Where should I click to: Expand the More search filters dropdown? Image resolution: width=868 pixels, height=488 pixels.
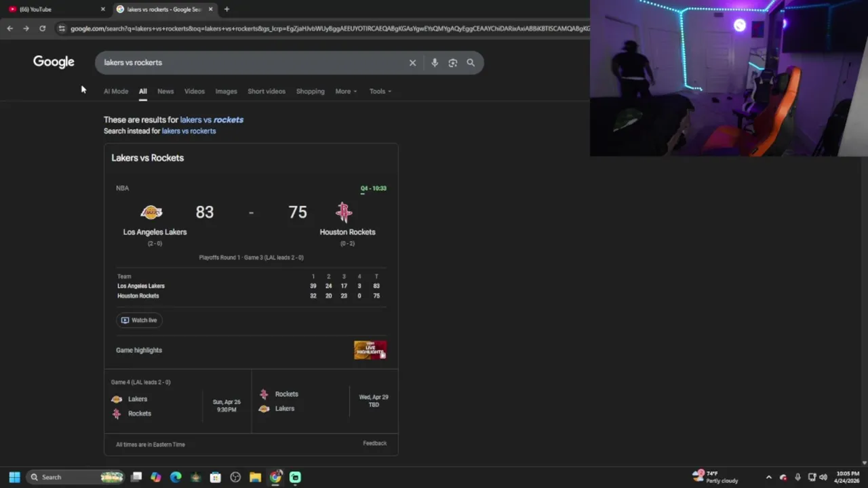346,91
